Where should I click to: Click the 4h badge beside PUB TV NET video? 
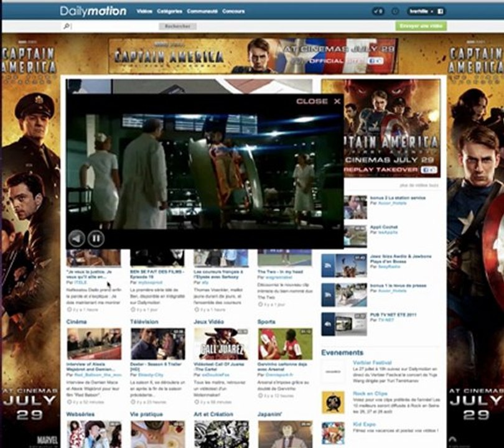[x=328, y=324]
